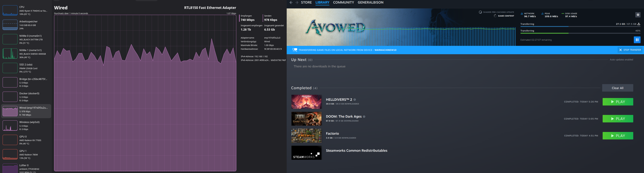Click the IPv4-Adresse 192.168.1.182 value
This screenshot has width=644, height=173.
click(x=261, y=57)
